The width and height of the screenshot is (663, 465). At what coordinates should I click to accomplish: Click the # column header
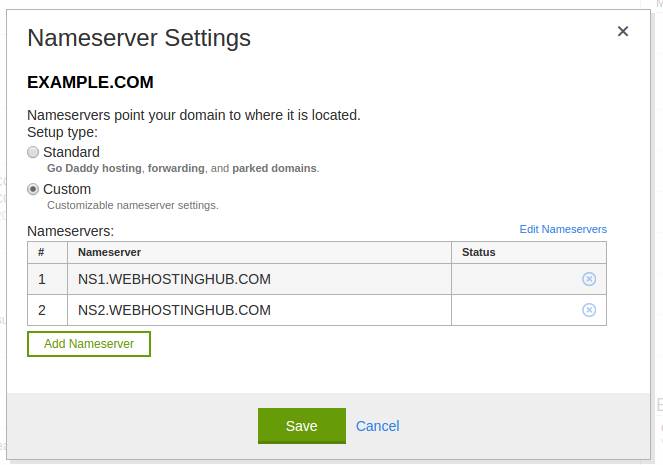pyautogui.click(x=42, y=252)
